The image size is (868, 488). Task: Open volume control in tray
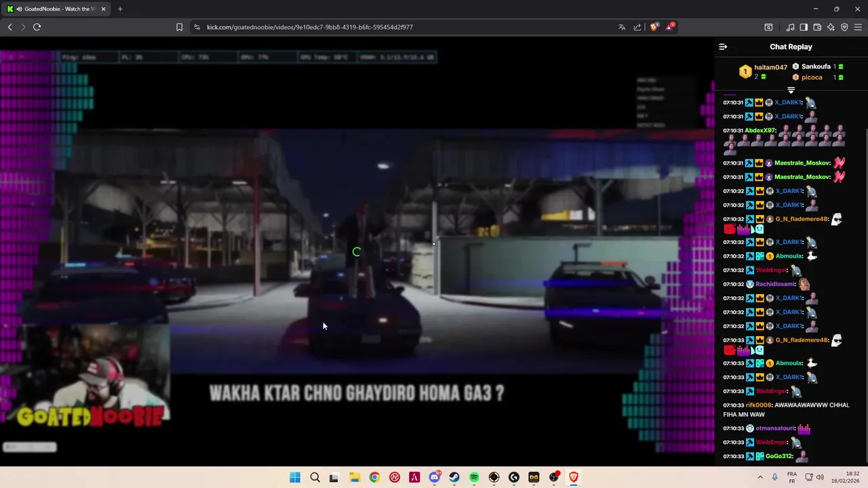[820, 477]
